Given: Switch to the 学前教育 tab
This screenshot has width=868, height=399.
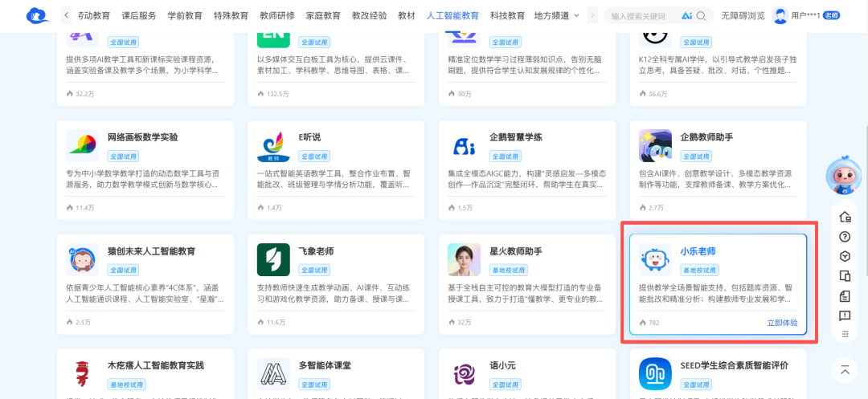Looking at the screenshot, I should 185,15.
